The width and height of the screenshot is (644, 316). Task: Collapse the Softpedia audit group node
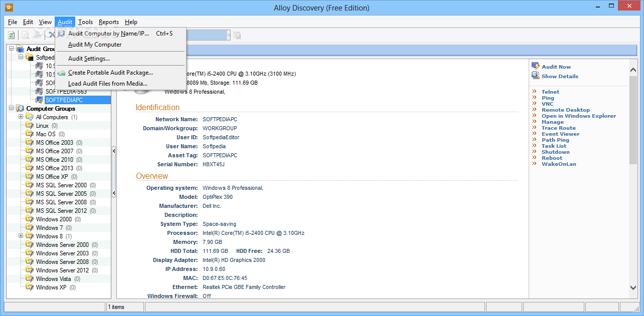[21, 58]
